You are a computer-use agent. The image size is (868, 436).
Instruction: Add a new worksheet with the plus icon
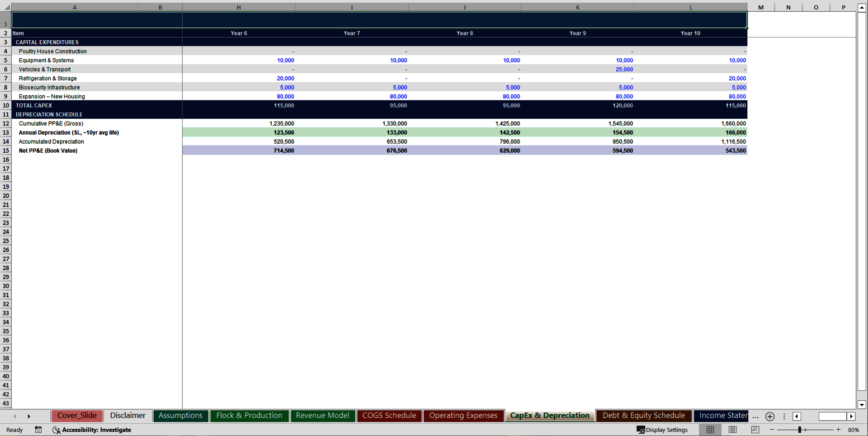click(x=770, y=417)
